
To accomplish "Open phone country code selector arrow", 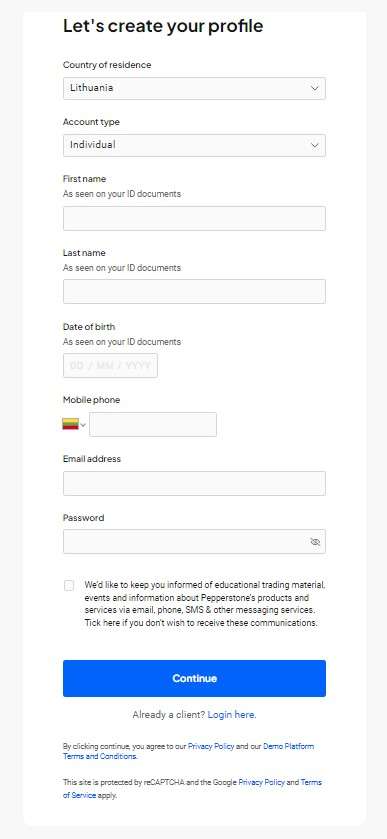I will [x=83, y=425].
